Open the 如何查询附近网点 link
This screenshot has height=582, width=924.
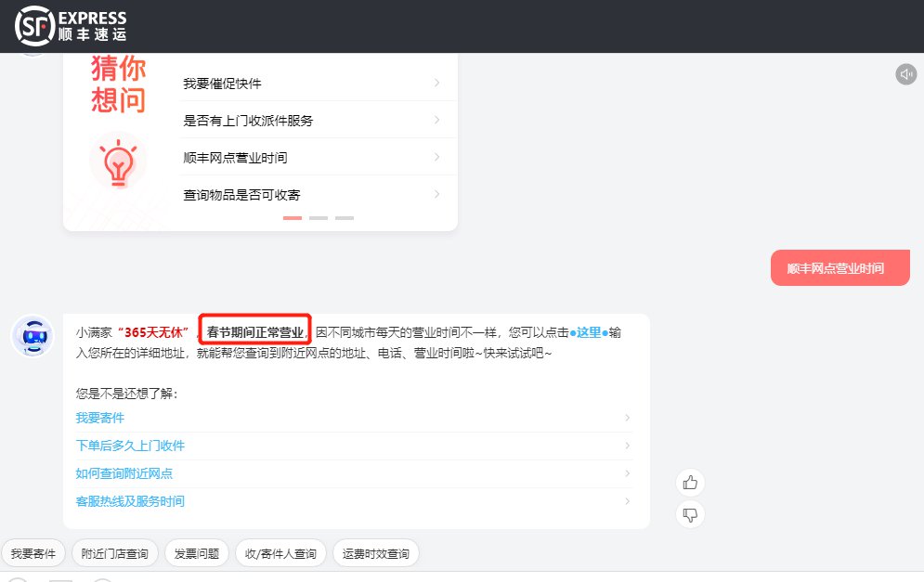coord(124,473)
